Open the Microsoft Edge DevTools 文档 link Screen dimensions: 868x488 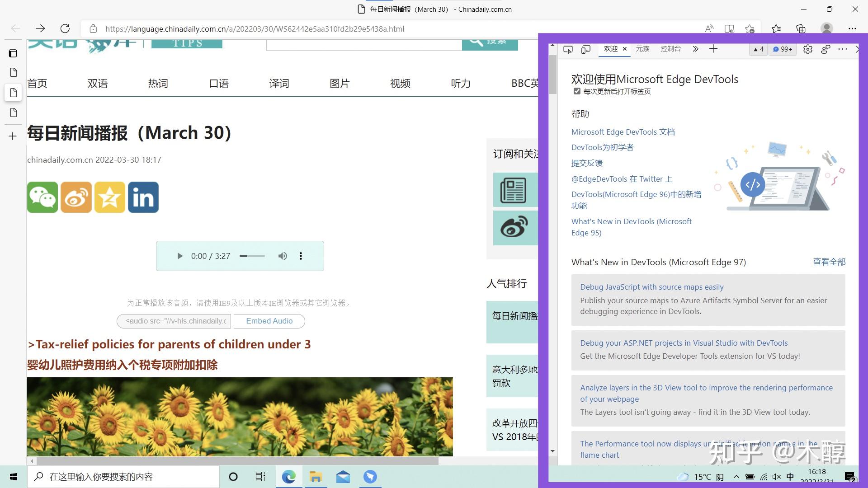pos(623,131)
